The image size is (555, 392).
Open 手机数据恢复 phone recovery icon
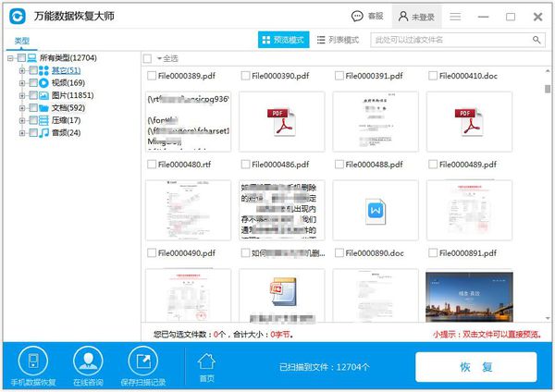(x=33, y=361)
